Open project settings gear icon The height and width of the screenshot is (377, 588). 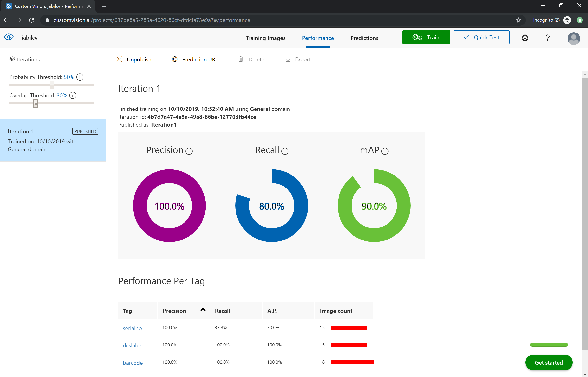[x=525, y=38]
